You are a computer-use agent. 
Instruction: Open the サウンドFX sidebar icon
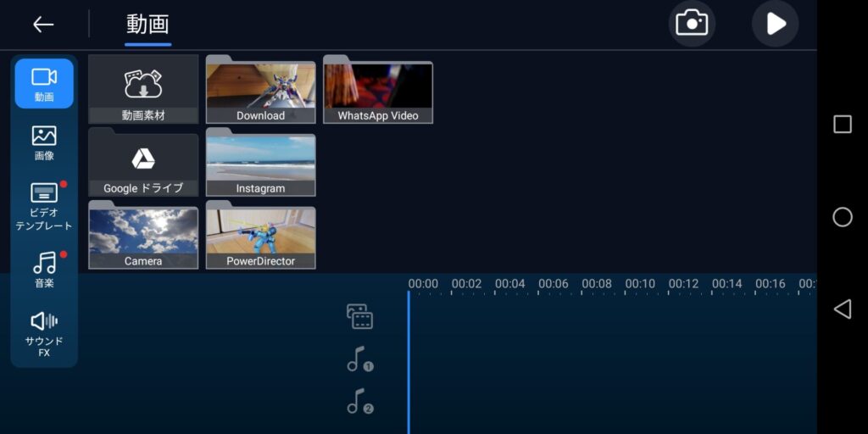[44, 335]
